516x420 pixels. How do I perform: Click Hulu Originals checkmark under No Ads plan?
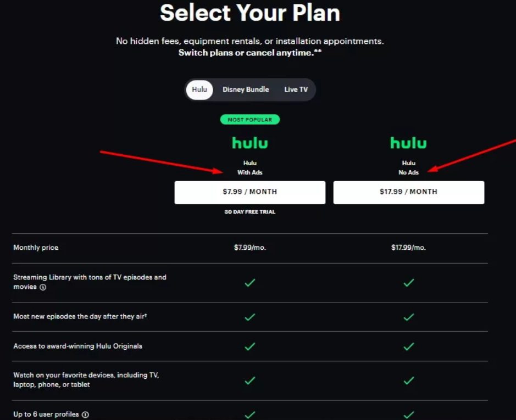point(408,346)
